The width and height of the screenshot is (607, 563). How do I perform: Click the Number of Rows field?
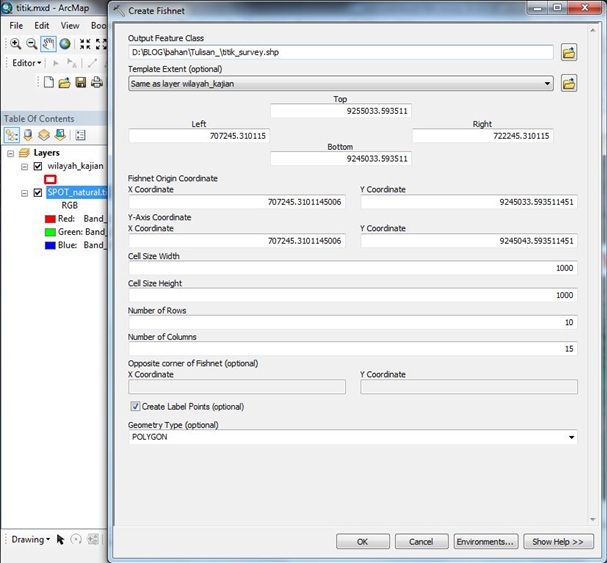(x=353, y=322)
